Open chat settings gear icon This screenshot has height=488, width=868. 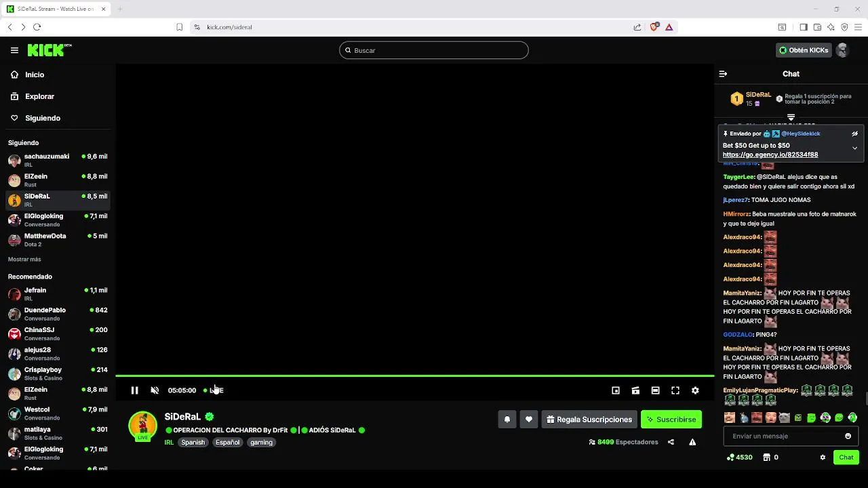(823, 457)
